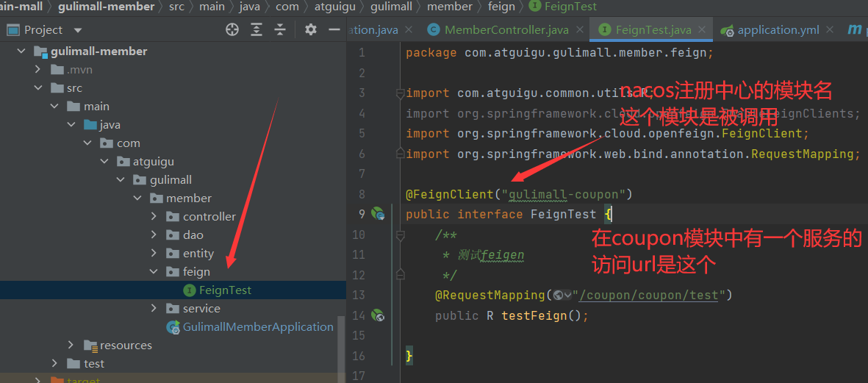Click the locate/select opened file target icon

[232, 30]
